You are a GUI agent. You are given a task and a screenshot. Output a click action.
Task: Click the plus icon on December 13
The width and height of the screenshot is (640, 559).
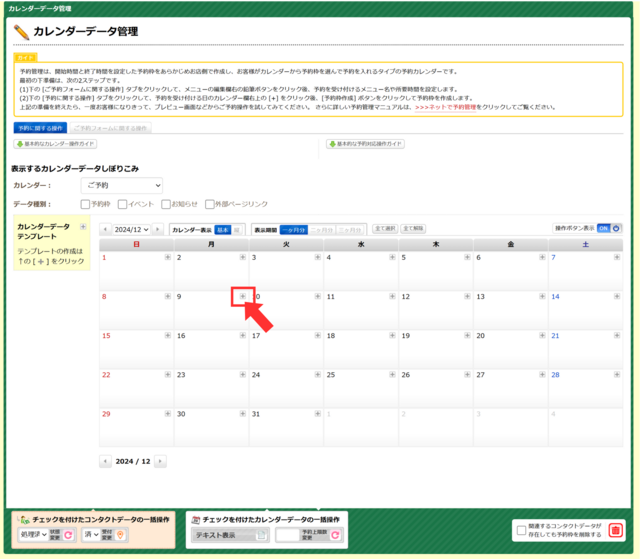coord(542,296)
